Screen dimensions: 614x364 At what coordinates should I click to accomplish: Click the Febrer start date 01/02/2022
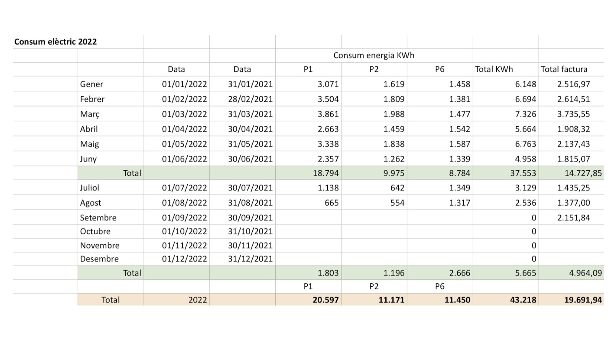(184, 99)
